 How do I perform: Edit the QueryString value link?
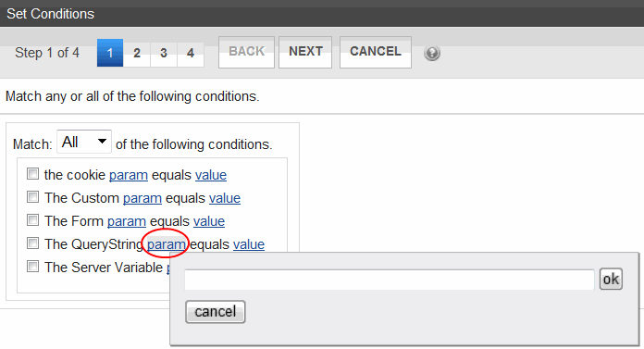click(249, 244)
